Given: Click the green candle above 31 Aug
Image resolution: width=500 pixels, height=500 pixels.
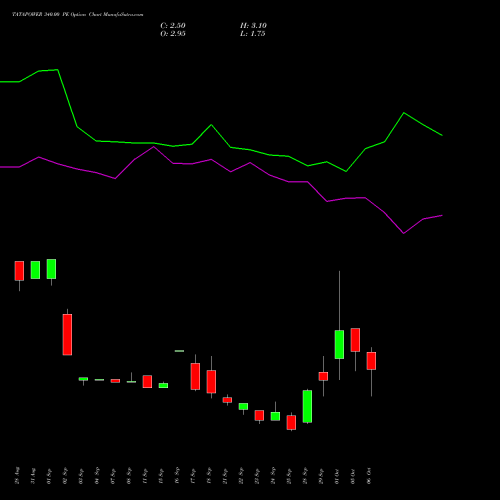Looking at the screenshot, I should [x=35, y=270].
